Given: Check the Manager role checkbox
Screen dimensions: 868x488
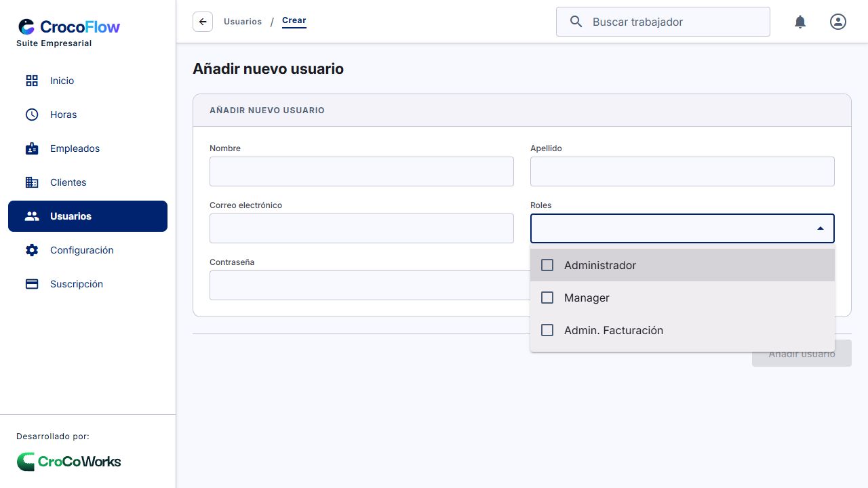Looking at the screenshot, I should 547,298.
